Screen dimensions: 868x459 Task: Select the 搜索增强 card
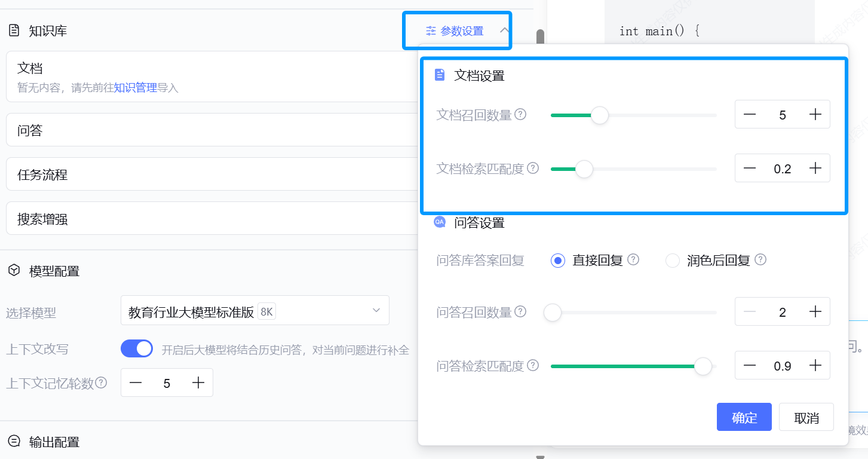(x=212, y=218)
